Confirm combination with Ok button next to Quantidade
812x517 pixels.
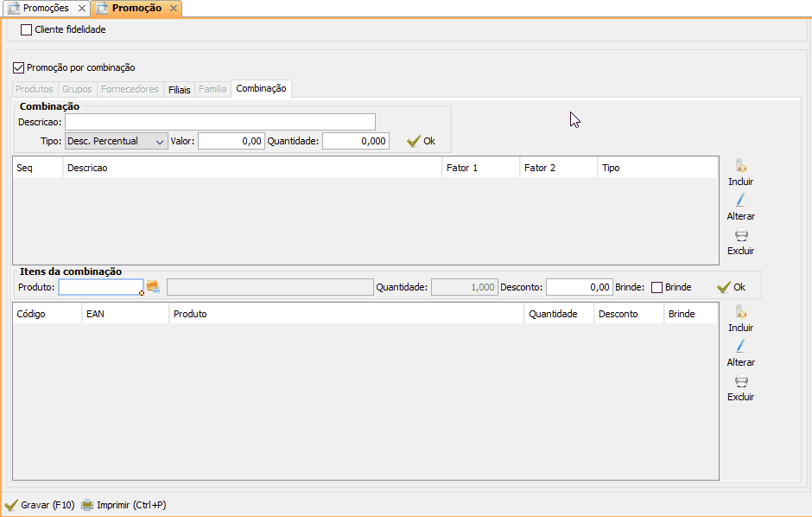click(421, 141)
